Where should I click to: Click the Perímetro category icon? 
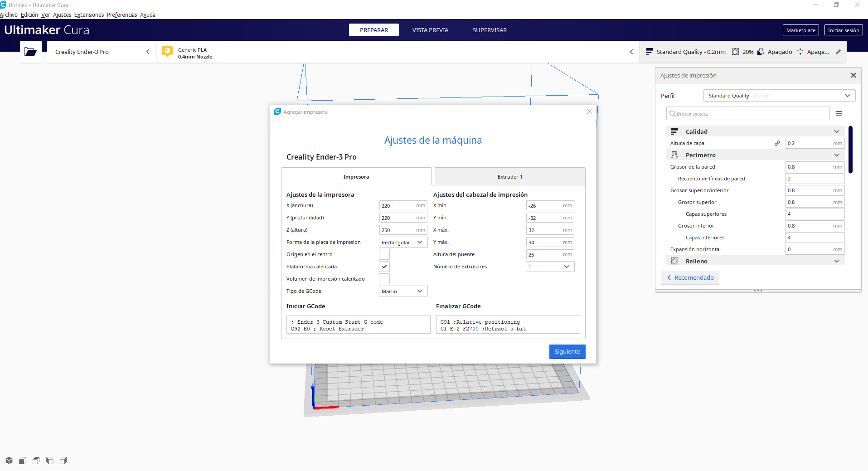coord(674,155)
